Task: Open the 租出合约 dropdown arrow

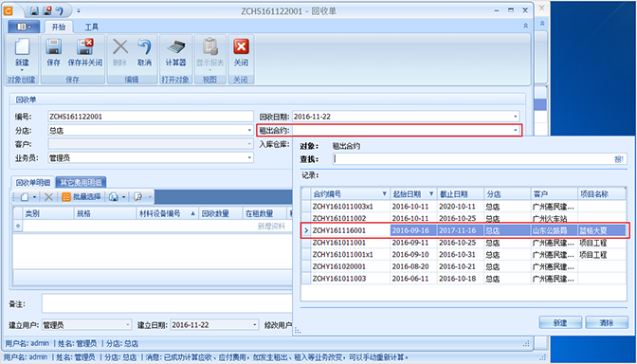Action: click(516, 131)
